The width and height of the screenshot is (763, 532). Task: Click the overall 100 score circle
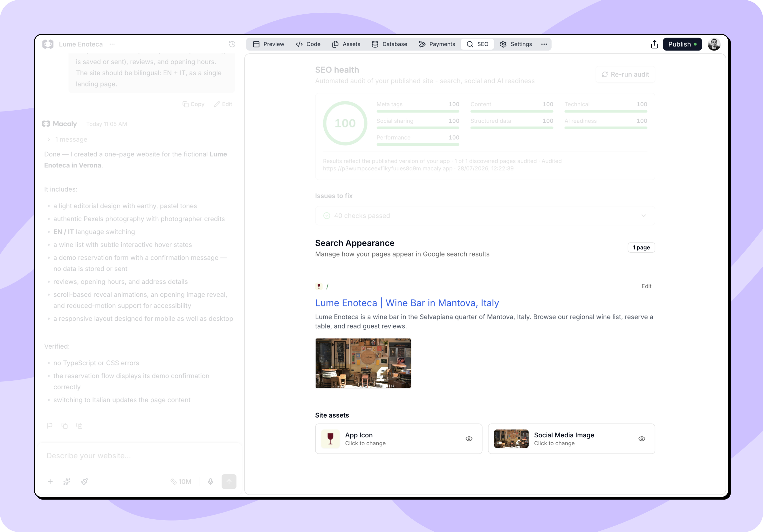345,123
